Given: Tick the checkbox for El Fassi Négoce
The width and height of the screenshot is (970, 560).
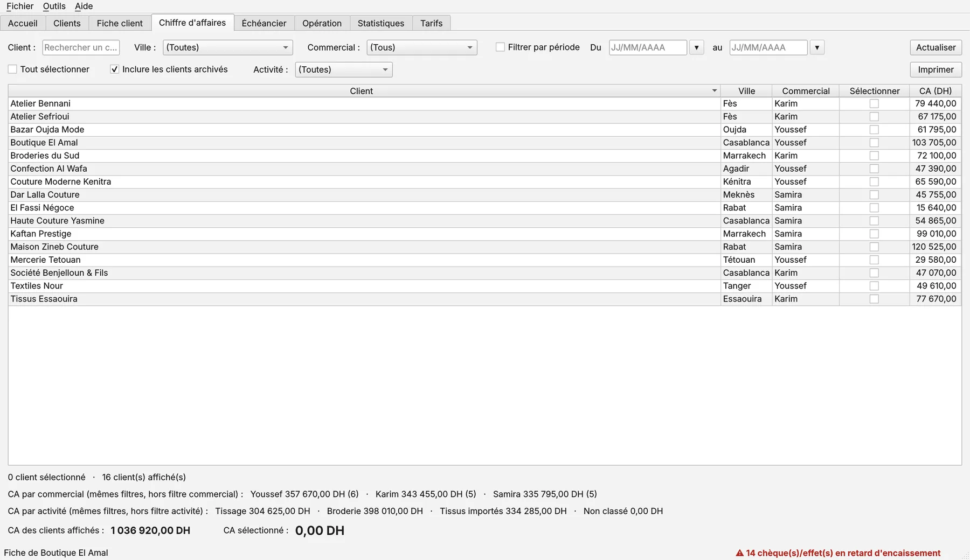Looking at the screenshot, I should pyautogui.click(x=874, y=208).
